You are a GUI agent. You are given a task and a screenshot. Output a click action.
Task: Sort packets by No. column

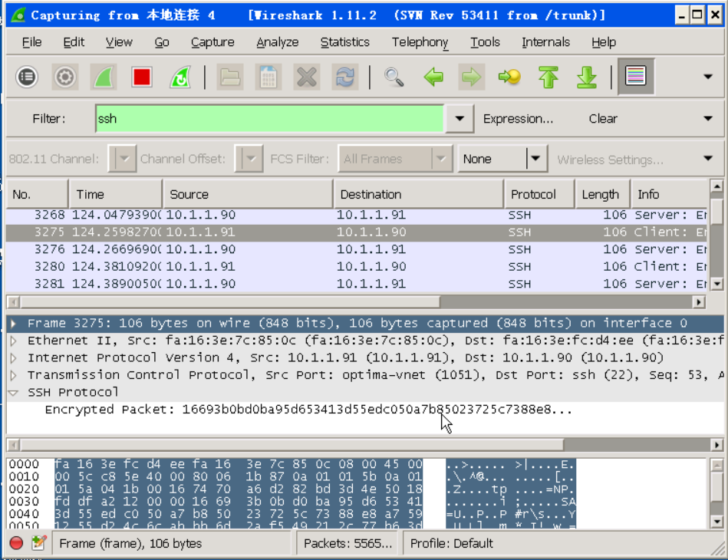38,194
